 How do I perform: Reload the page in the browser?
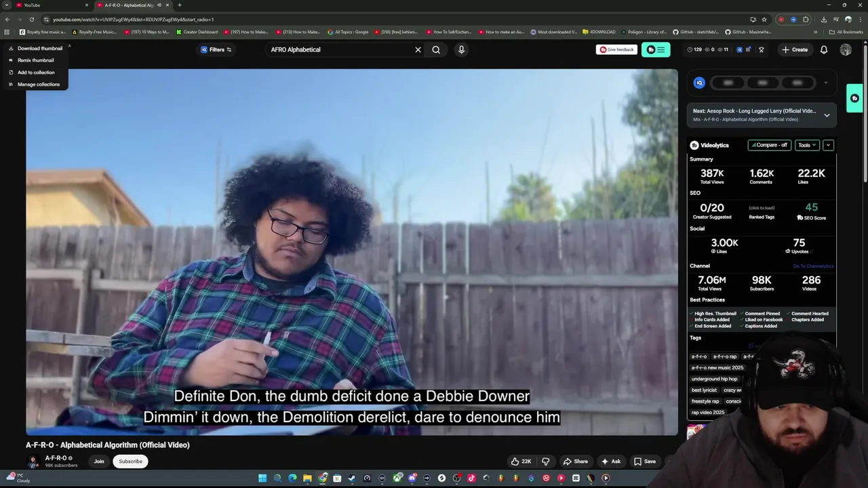(x=31, y=20)
